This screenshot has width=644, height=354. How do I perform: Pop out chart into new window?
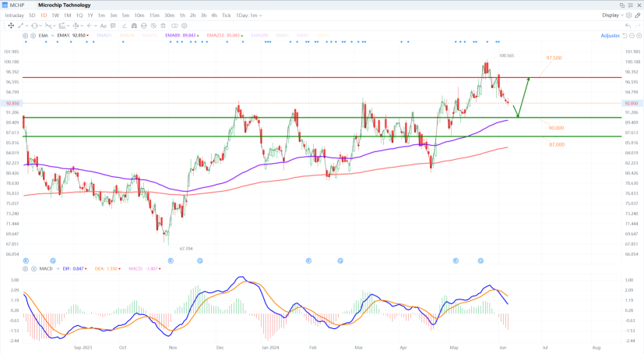pos(622,5)
